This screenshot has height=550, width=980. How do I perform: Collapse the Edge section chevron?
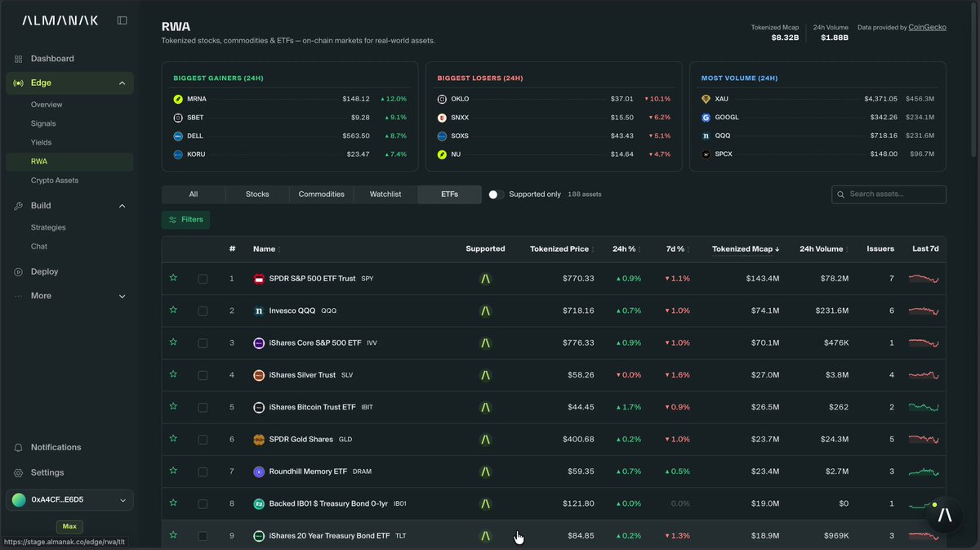click(122, 83)
